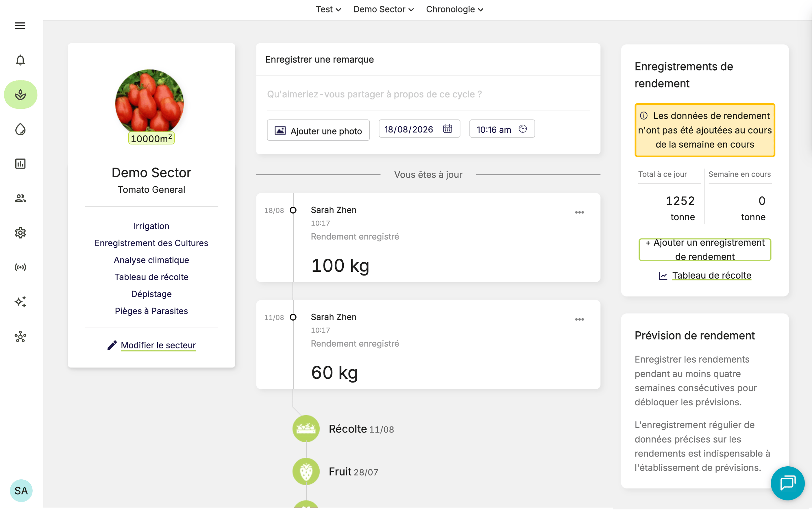Click the Semaine en cours header
Image resolution: width=812 pixels, height=510 pixels.
tap(739, 174)
